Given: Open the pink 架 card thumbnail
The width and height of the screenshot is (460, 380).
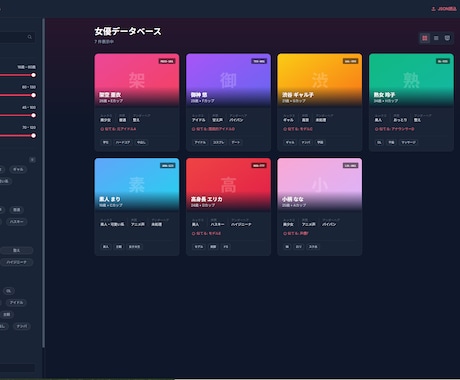Looking at the screenshot, I should pyautogui.click(x=137, y=80).
